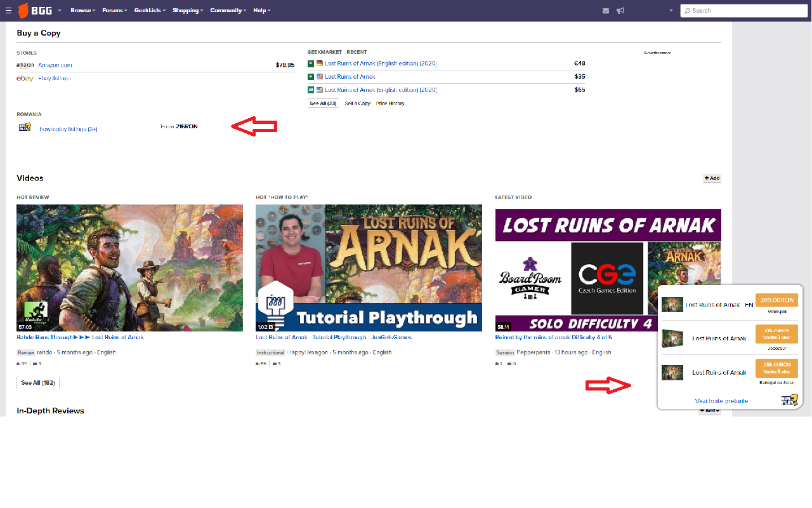Viewport: 812px width, 508px height.
Task: Open the $65 English edition listing
Action: point(381,90)
